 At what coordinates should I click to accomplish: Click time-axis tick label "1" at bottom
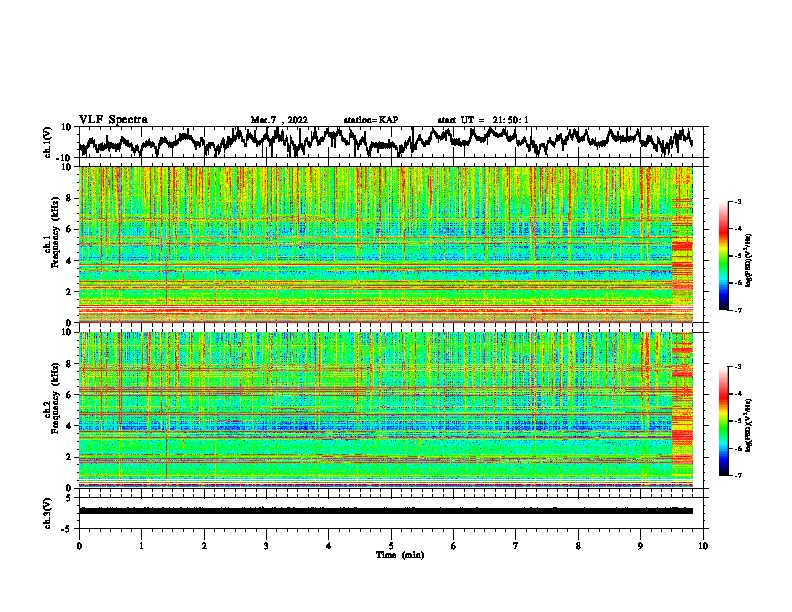point(141,546)
